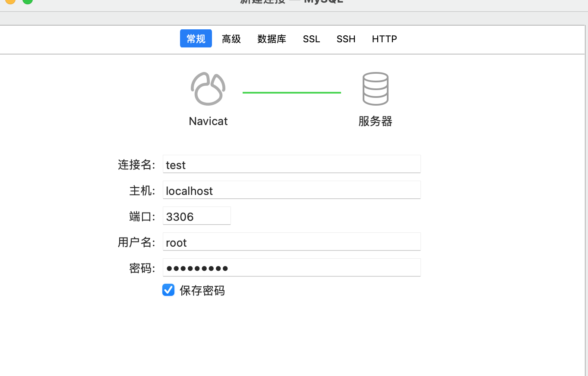Select the green connection line between icons

[291, 92]
